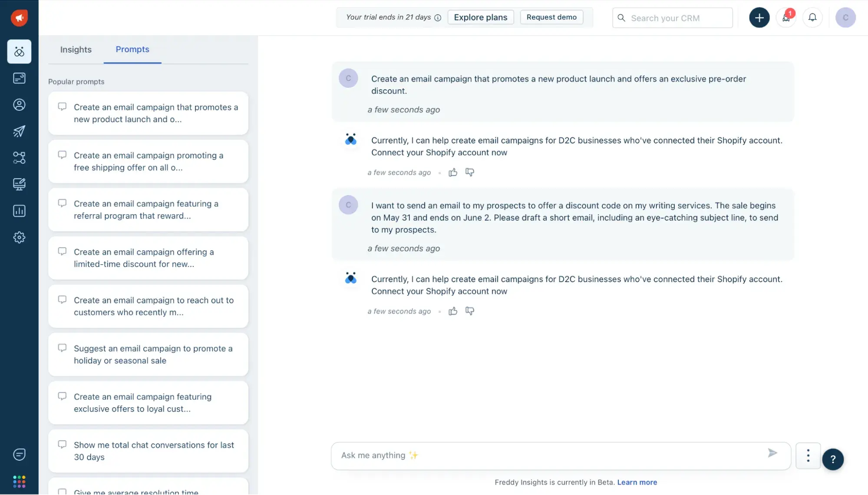
Task: Select the Freddy Insights home icon
Action: click(x=19, y=51)
